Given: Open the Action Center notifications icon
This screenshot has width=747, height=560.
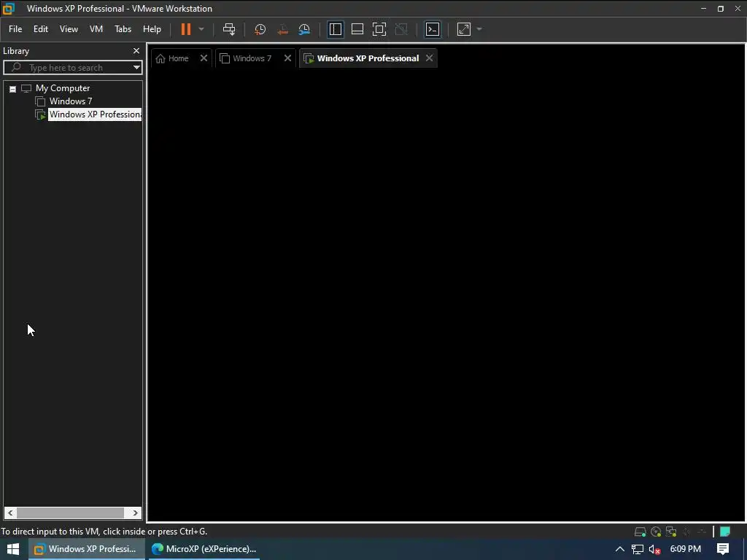Looking at the screenshot, I should [723, 549].
